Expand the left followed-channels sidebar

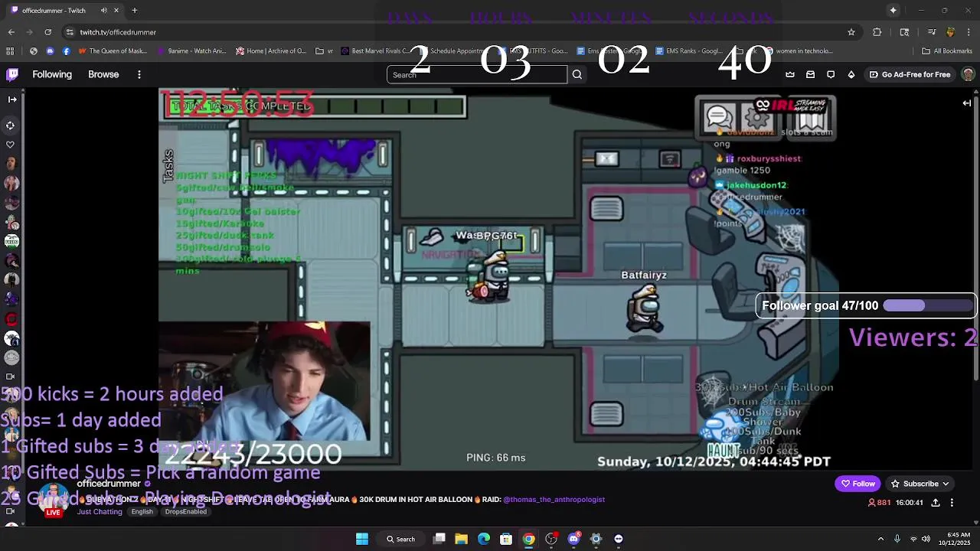point(11,99)
